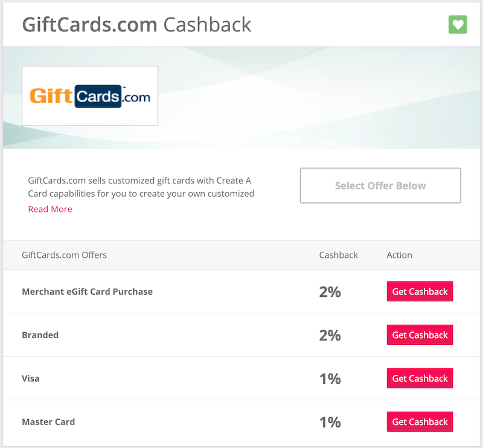The height and width of the screenshot is (448, 483).
Task: Click the 2% rate for Merchant eGift
Action: pos(330,292)
